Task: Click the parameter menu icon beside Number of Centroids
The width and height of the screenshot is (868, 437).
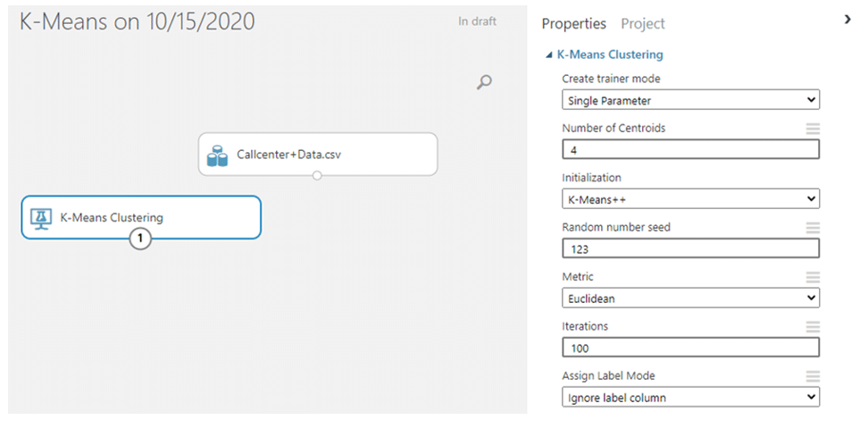Action: (813, 129)
